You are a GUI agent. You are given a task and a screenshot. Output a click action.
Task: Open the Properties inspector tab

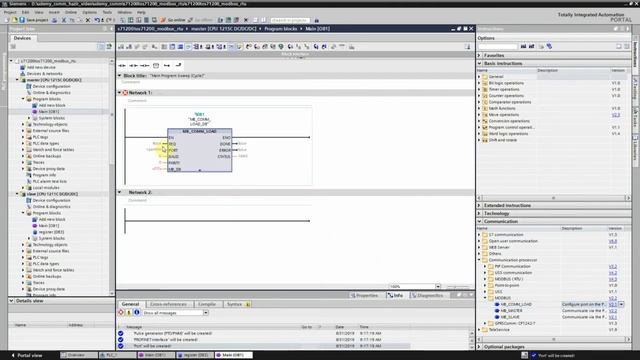(364, 295)
